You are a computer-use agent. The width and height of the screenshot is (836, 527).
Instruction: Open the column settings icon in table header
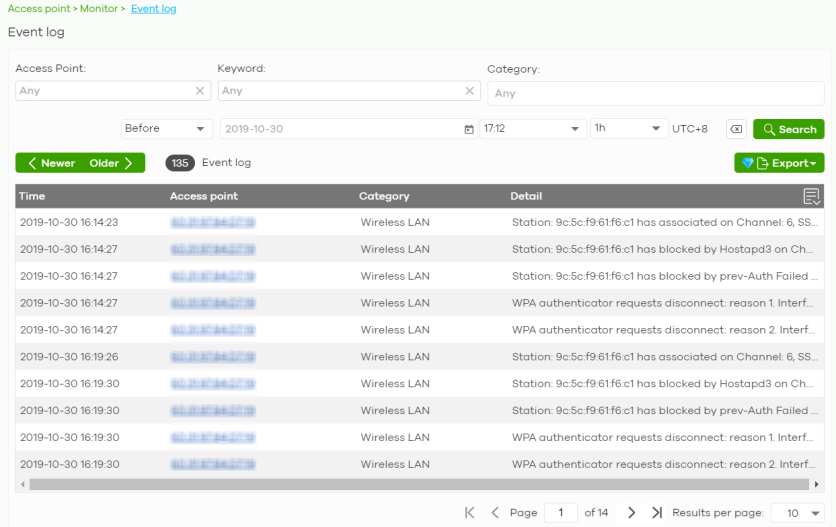click(x=812, y=196)
